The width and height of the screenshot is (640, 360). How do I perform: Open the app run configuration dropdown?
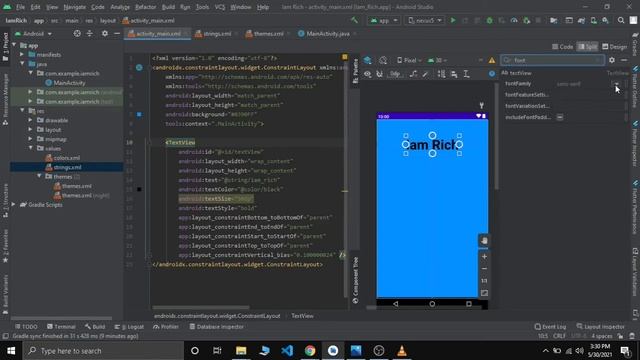pyautogui.click(x=384, y=20)
